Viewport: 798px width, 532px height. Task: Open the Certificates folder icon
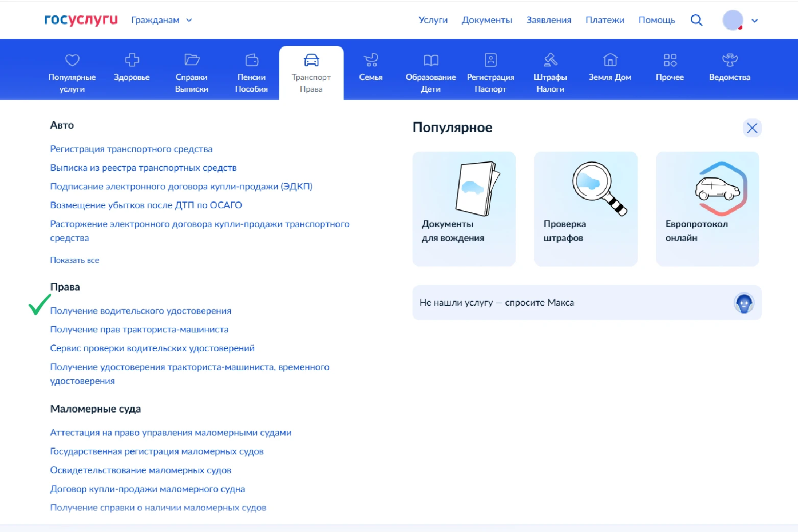191,60
